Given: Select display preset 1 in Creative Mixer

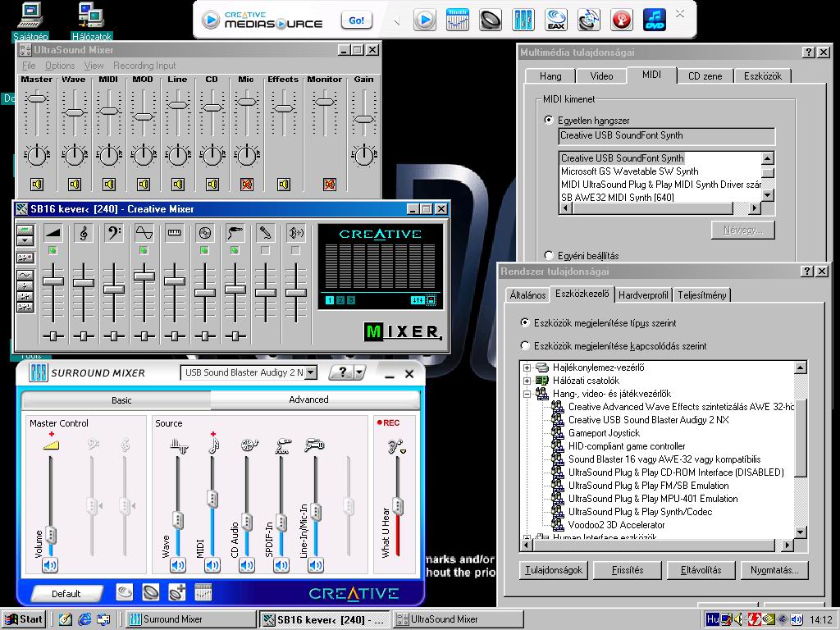Looking at the screenshot, I should point(330,300).
